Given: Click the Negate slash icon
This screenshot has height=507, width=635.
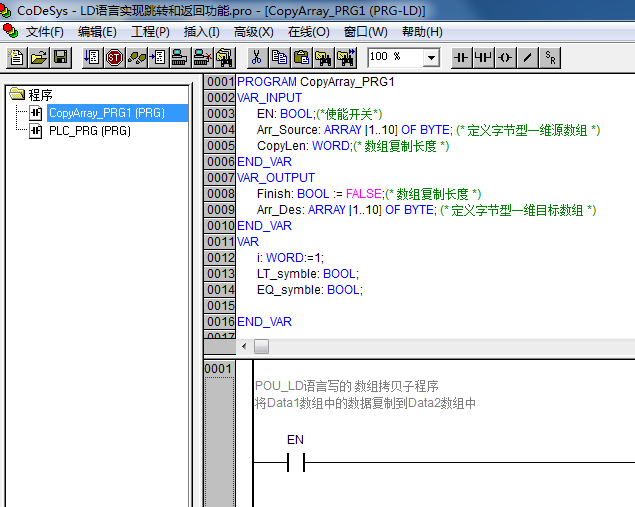Looking at the screenshot, I should point(528,58).
